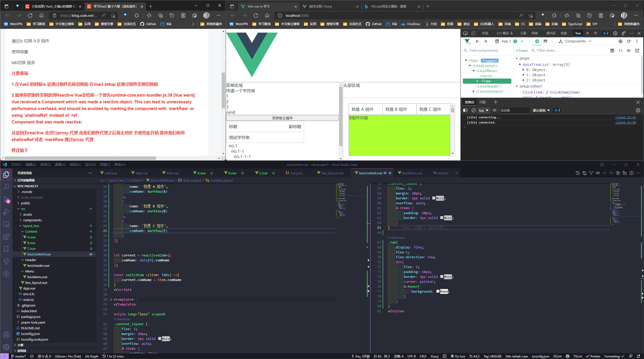The height and width of the screenshot is (359, 644).
Task: Click master branch indicator in status bar
Action: (19, 356)
